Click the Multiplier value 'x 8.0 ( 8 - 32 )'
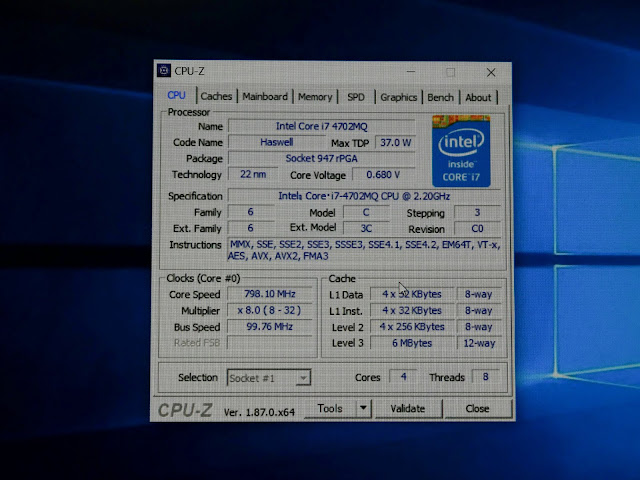 point(270,310)
